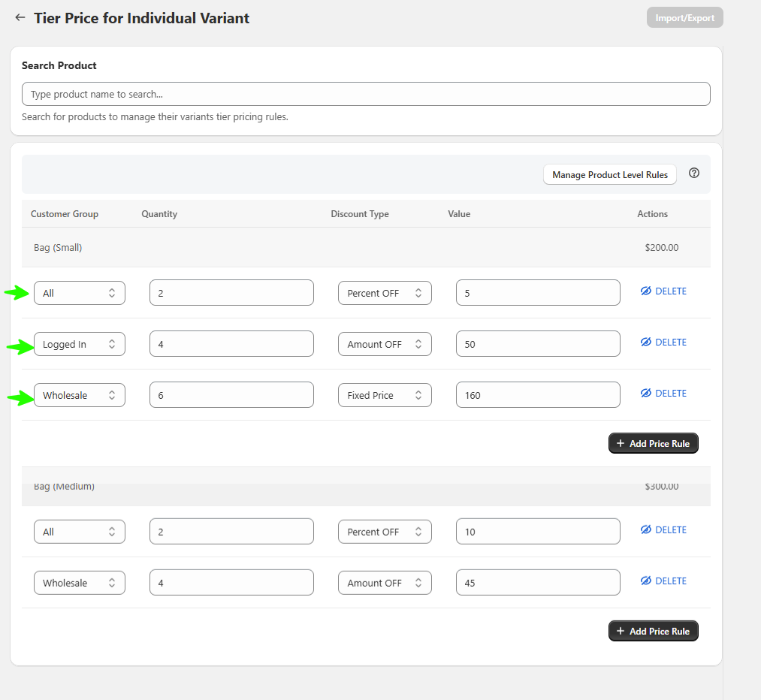Toggle eye icon on Bag (Small) Logged In rule
Screen dimensions: 761x700
(646, 342)
